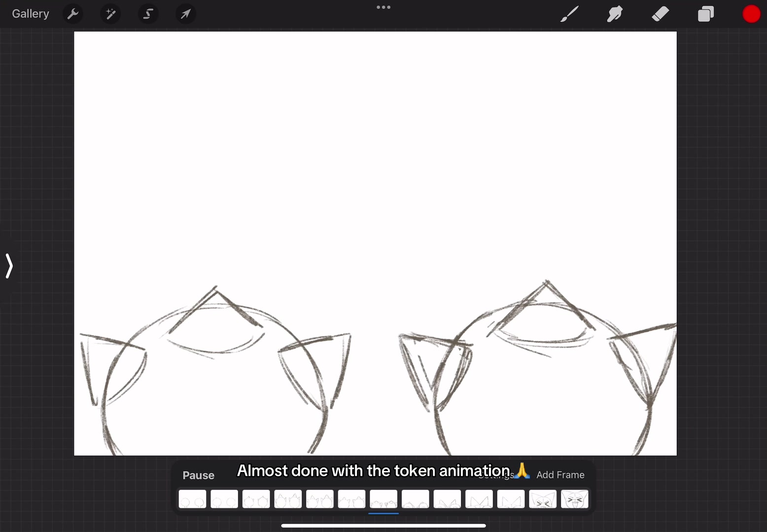Viewport: 767px width, 532px height.
Task: Select the eleventh frame thumbnail in timeline
Action: pyautogui.click(x=511, y=499)
